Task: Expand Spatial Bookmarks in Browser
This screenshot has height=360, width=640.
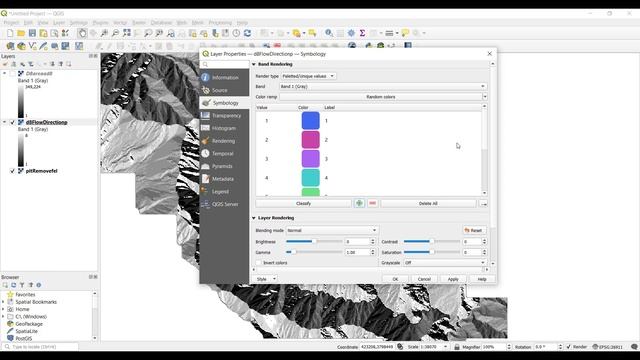Action: point(3,302)
